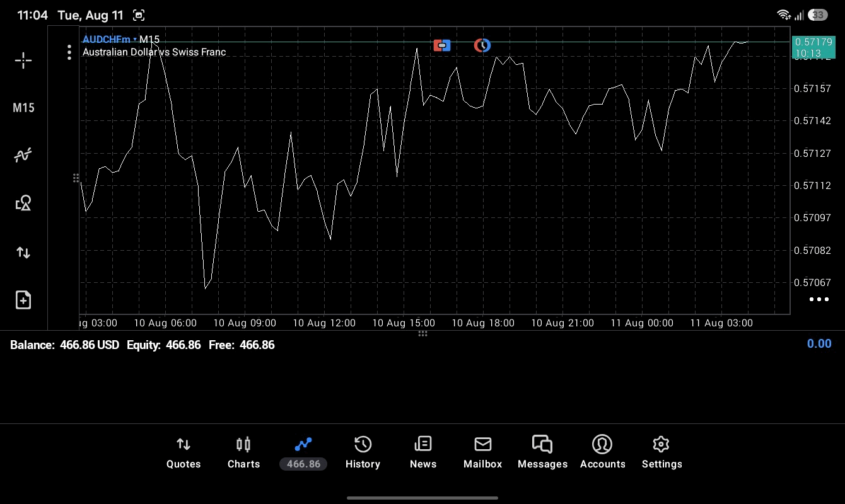This screenshot has height=504, width=845.
Task: Click the 0.57112 price axis label
Action: coord(812,185)
